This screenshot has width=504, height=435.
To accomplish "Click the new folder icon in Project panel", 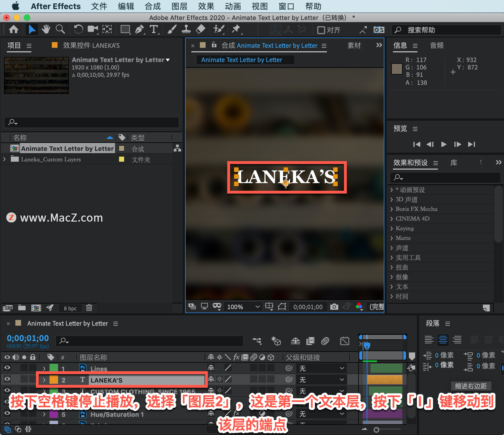I will [22, 308].
